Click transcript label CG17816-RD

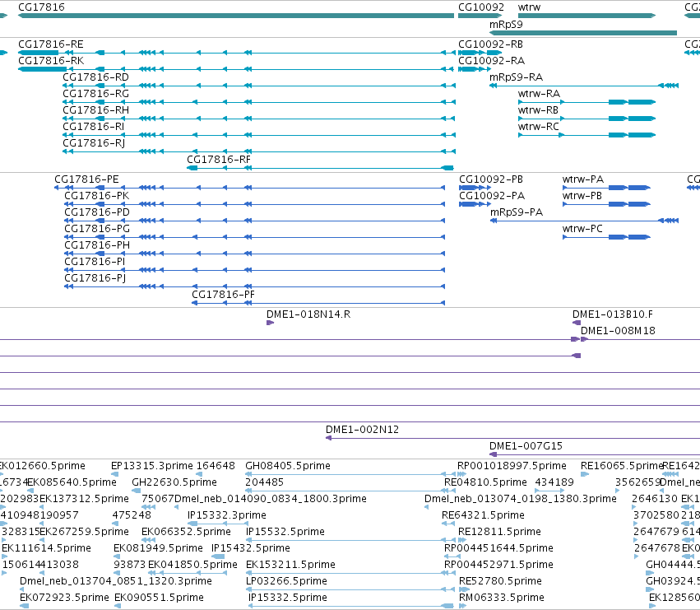tap(96, 77)
